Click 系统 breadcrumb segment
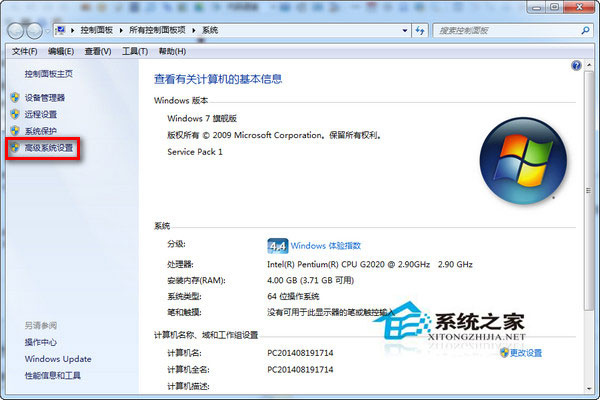Screen dimensions: 600x400 pyautogui.click(x=210, y=30)
